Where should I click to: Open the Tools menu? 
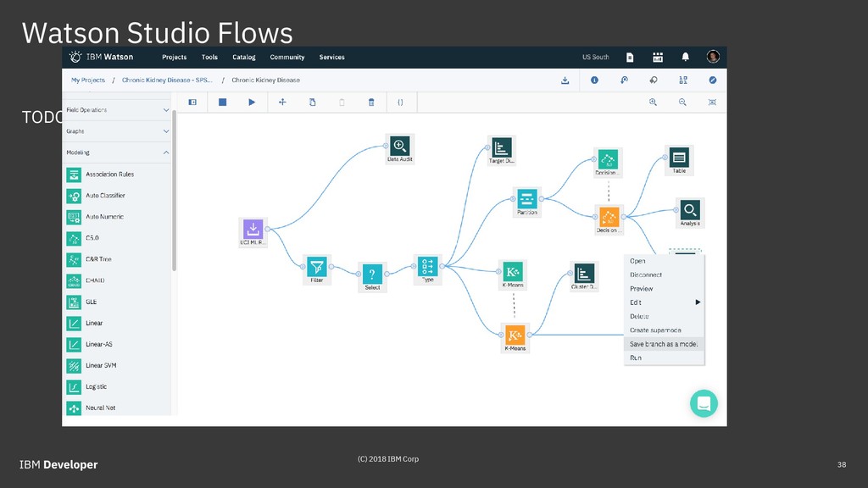click(209, 57)
